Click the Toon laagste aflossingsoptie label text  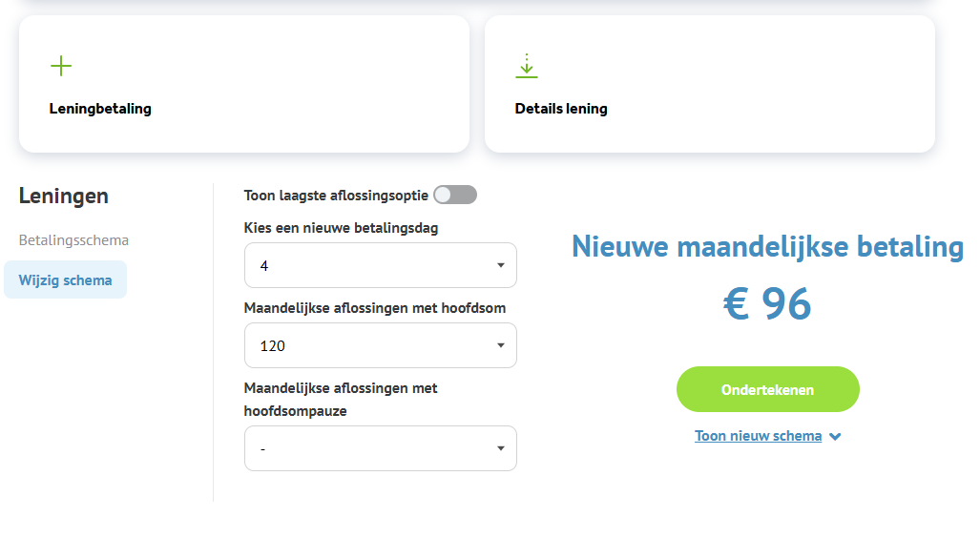(x=336, y=196)
